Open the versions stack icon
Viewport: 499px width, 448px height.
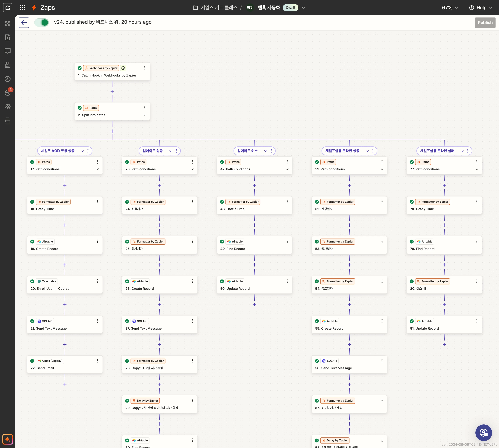[x=8, y=120]
